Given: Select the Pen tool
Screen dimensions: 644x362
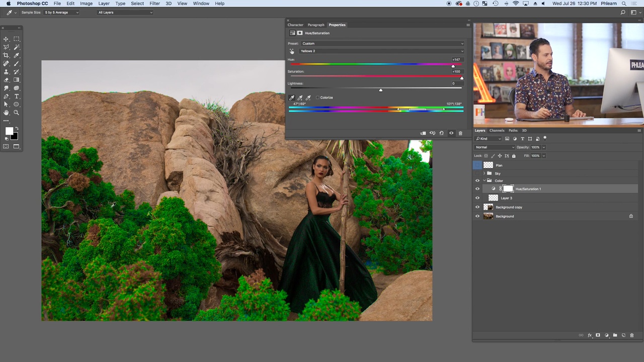Looking at the screenshot, I should [6, 96].
